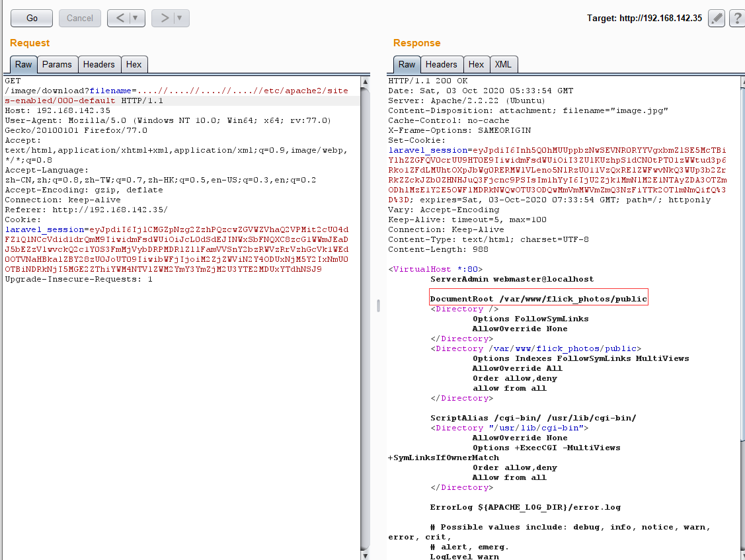
Task: Switch to the Request Params tab
Action: click(57, 64)
